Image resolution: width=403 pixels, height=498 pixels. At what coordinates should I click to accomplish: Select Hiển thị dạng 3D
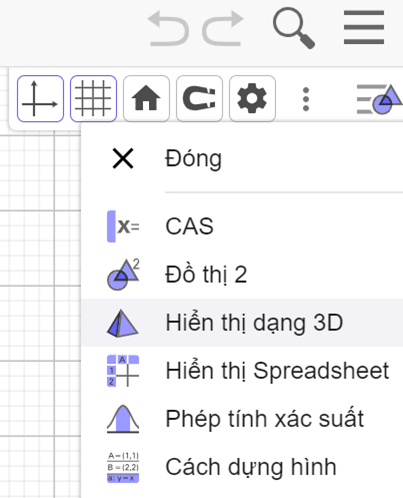(242, 323)
